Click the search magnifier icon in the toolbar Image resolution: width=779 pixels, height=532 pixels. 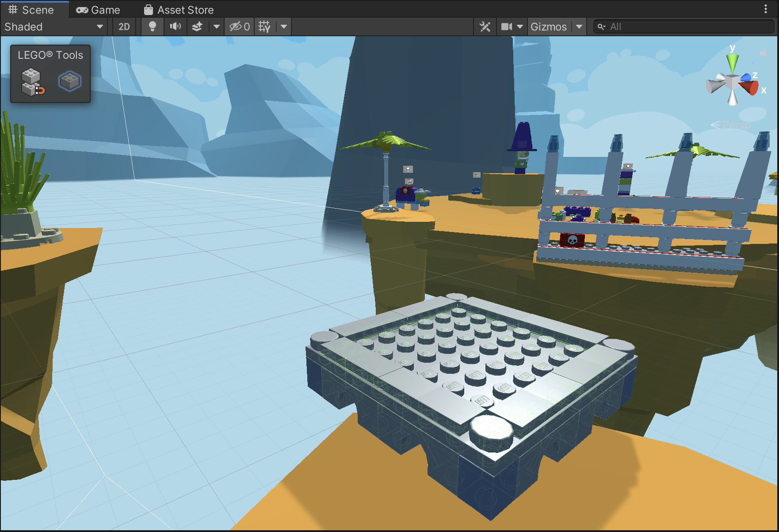click(x=601, y=27)
